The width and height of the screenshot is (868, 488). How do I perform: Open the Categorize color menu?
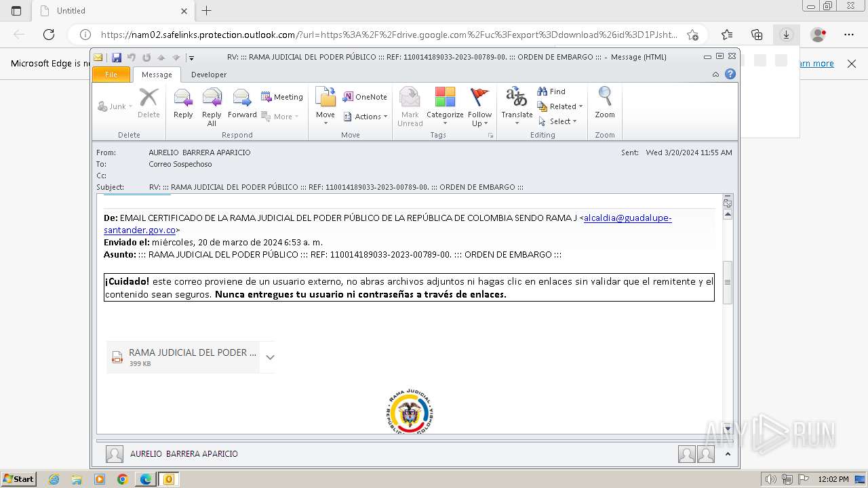click(x=445, y=107)
